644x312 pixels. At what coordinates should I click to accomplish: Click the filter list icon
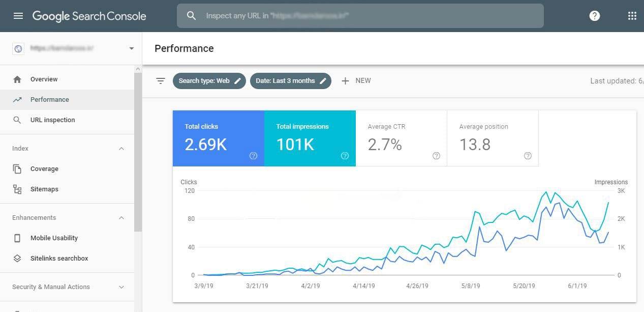pos(161,81)
